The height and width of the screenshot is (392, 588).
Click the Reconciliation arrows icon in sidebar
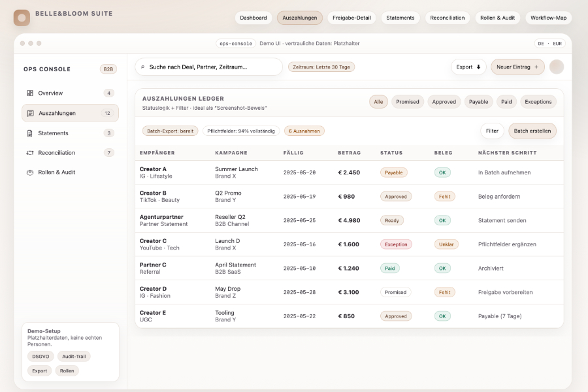coord(30,153)
